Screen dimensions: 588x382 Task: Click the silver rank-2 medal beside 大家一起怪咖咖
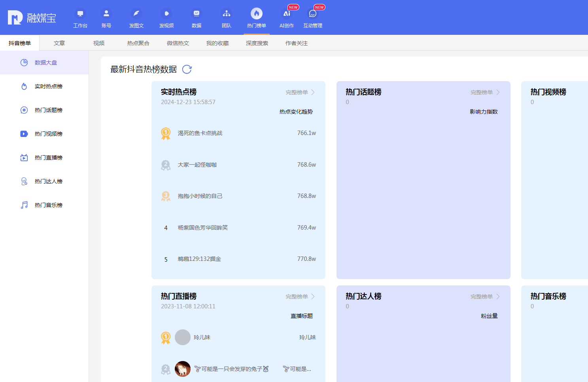166,165
